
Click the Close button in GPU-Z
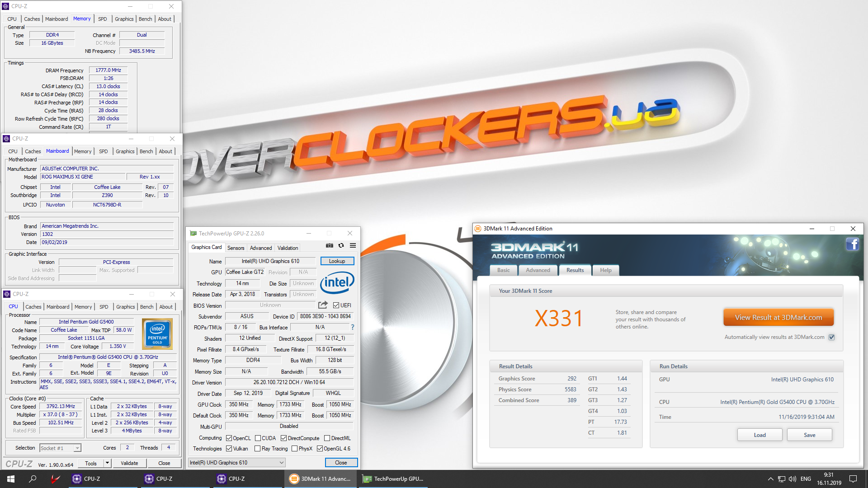tap(341, 463)
